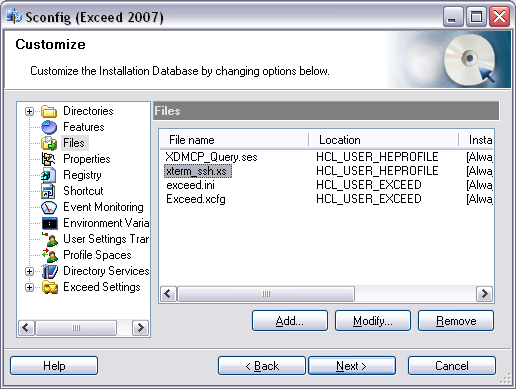
Task: Click the Features disc icon
Action: click(x=49, y=127)
